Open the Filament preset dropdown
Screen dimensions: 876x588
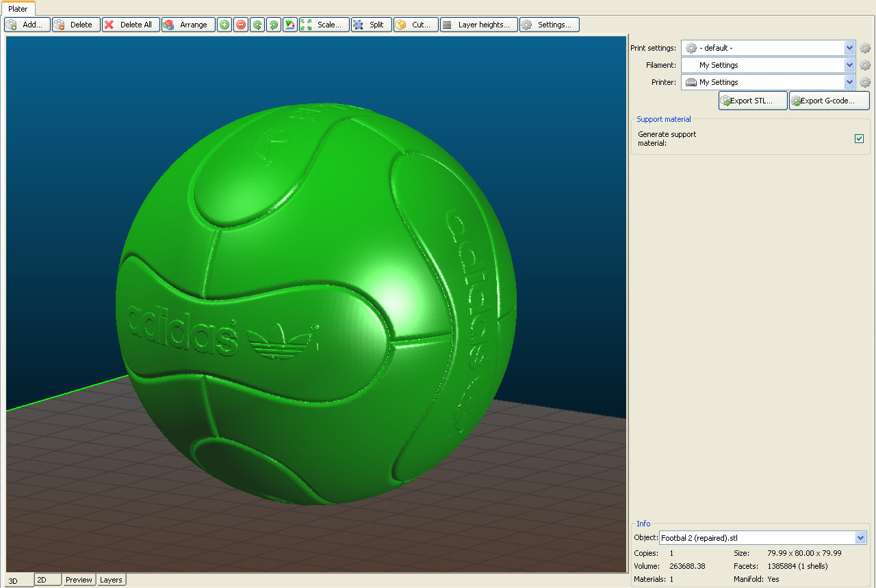pyautogui.click(x=849, y=65)
